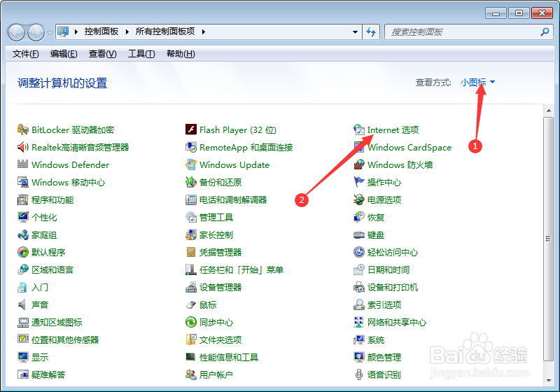Open the 默认程序 icon
This screenshot has height=392, width=560.
23,252
